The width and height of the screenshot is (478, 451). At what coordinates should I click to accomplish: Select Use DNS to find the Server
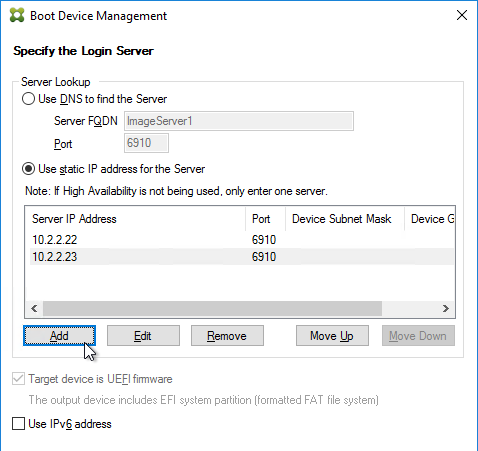pyautogui.click(x=28, y=99)
